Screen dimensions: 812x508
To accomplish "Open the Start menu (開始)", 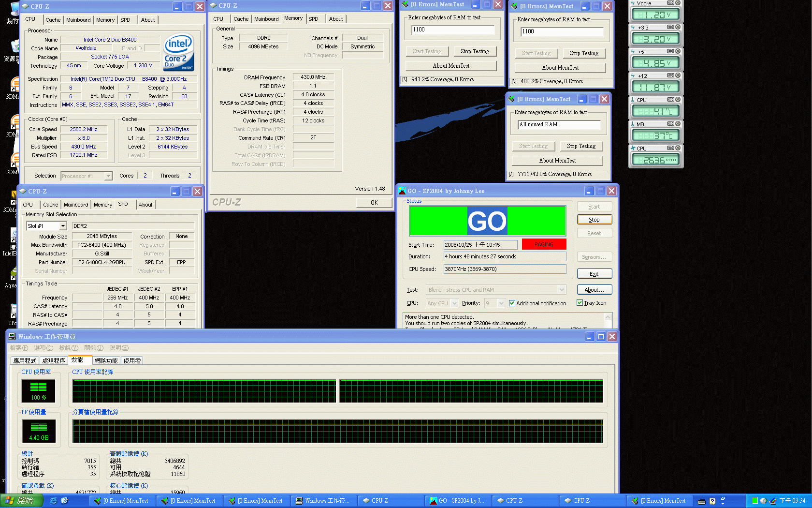I will [22, 501].
